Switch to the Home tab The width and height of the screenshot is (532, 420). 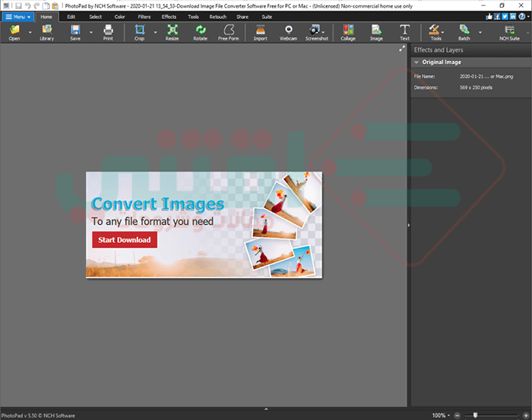[x=46, y=17]
